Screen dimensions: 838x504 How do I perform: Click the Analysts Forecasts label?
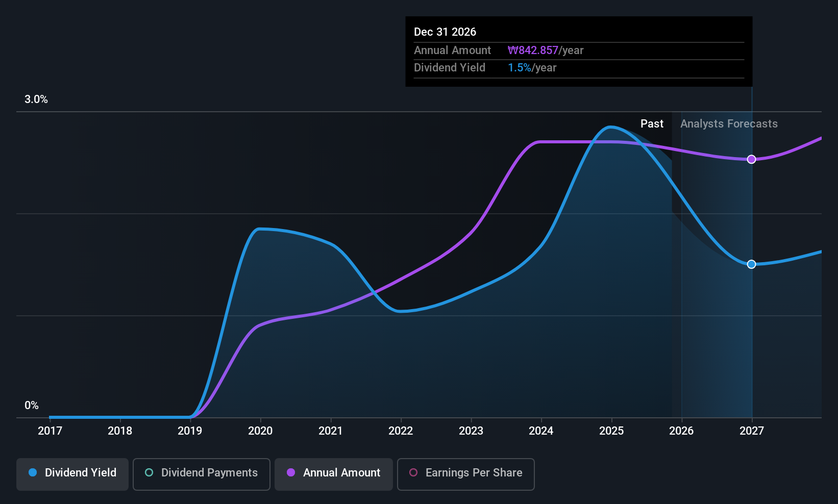[x=729, y=124]
